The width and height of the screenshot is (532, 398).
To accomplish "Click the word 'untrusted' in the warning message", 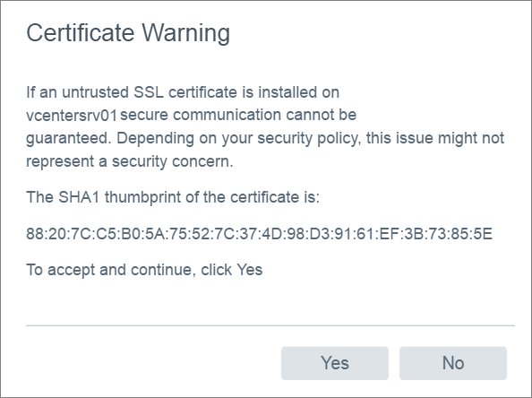I will click(x=95, y=92).
